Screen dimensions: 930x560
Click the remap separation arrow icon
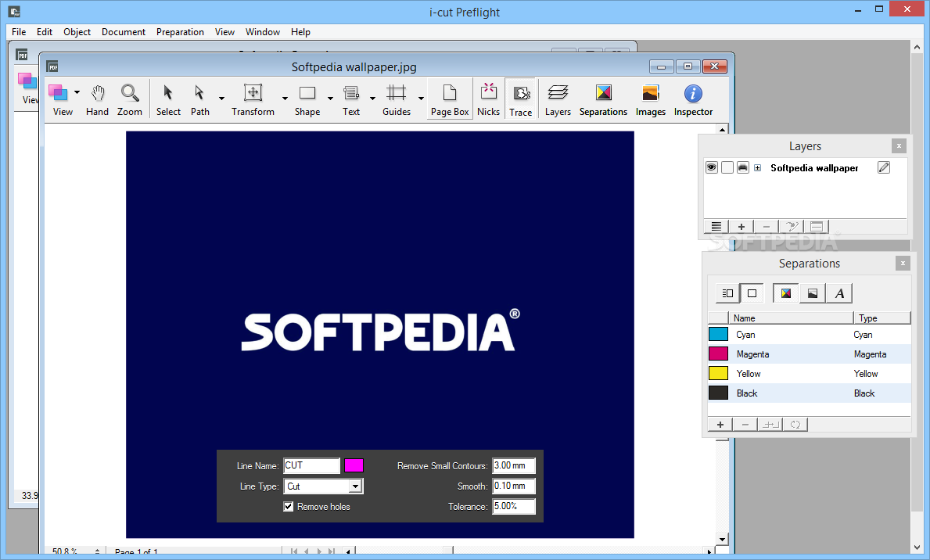point(770,425)
